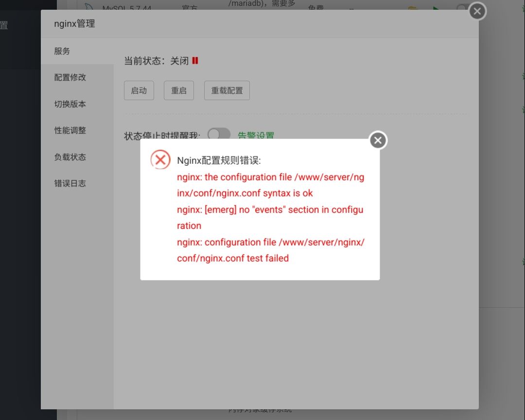Close the Nginx error message popup

pos(378,140)
